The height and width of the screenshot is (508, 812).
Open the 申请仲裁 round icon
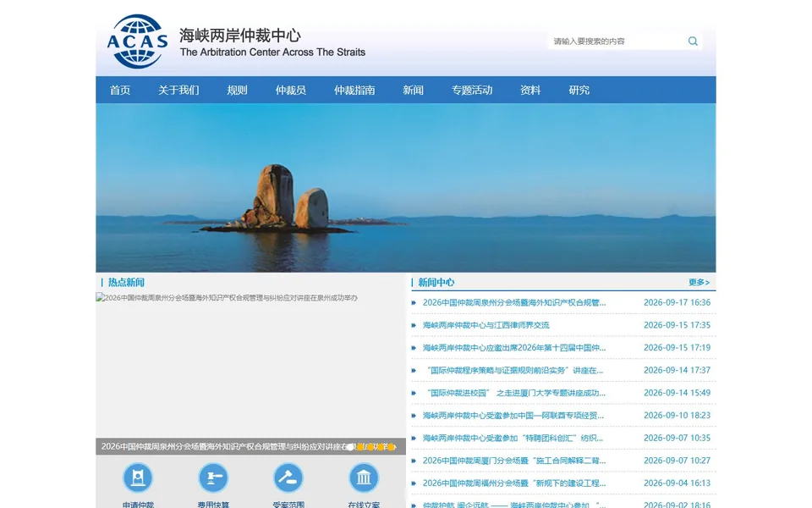click(x=138, y=478)
